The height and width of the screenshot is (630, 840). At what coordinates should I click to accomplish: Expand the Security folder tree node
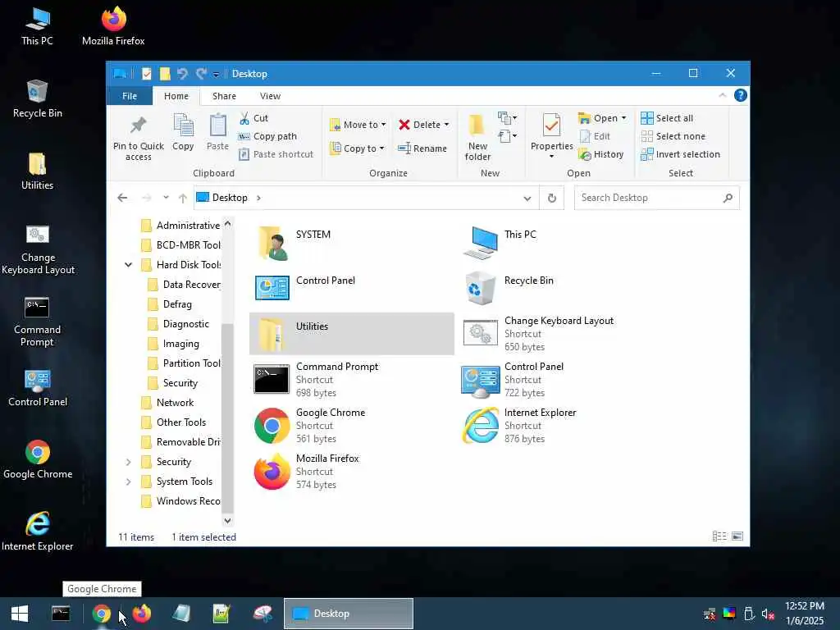(129, 462)
